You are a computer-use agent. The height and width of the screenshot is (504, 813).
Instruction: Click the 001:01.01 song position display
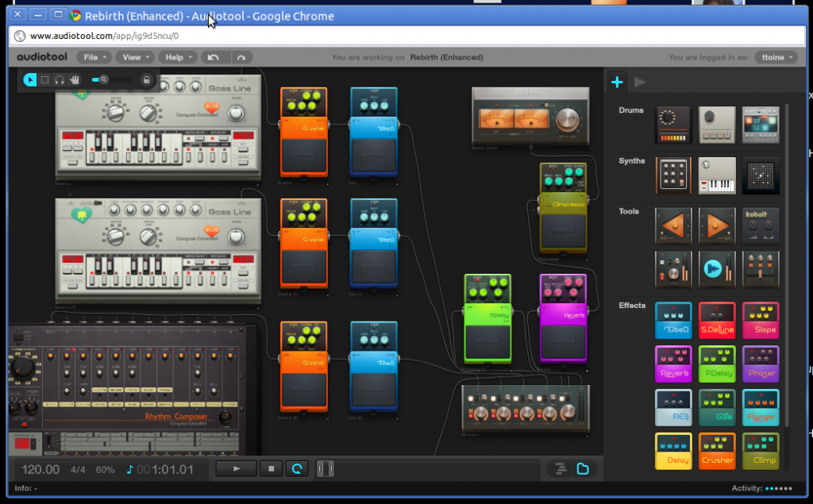tap(165, 470)
